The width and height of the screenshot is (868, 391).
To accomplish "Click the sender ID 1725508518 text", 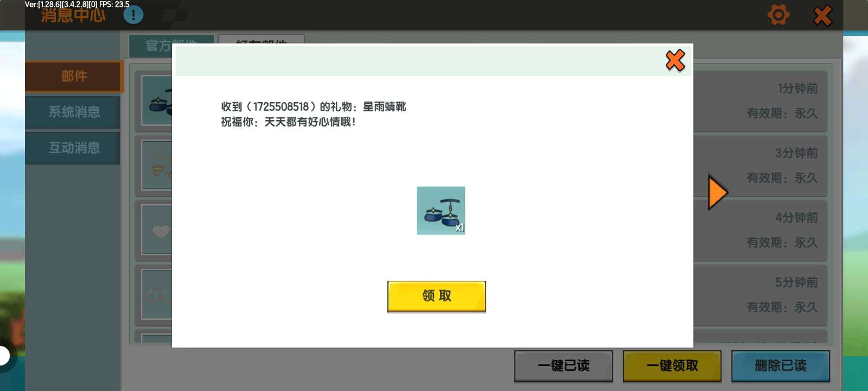I will point(281,106).
